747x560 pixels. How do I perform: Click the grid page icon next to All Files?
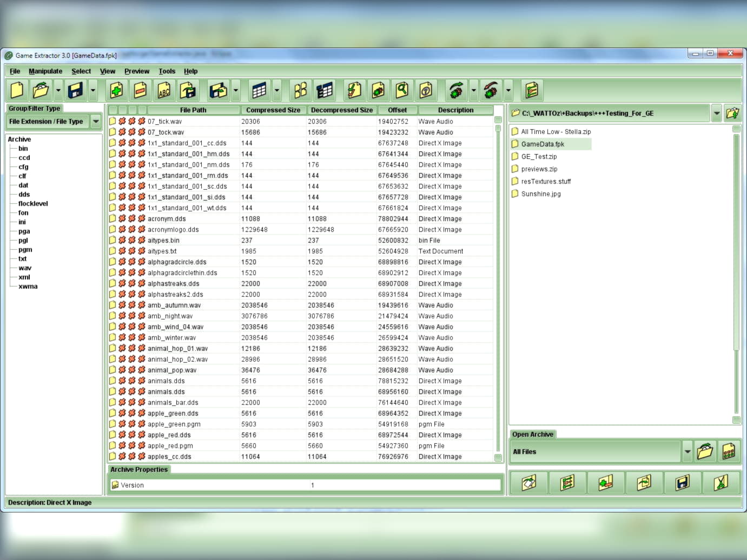tap(729, 451)
